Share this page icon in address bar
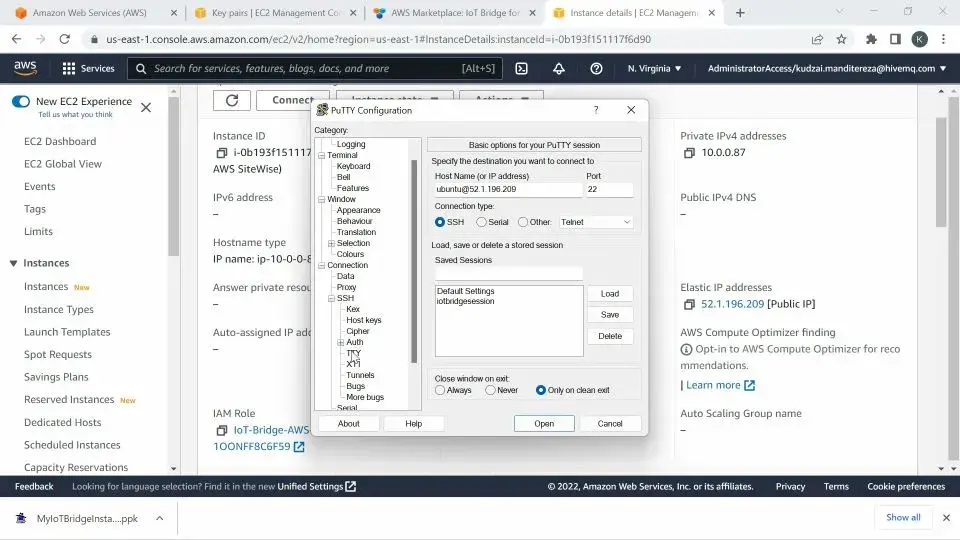 817,39
